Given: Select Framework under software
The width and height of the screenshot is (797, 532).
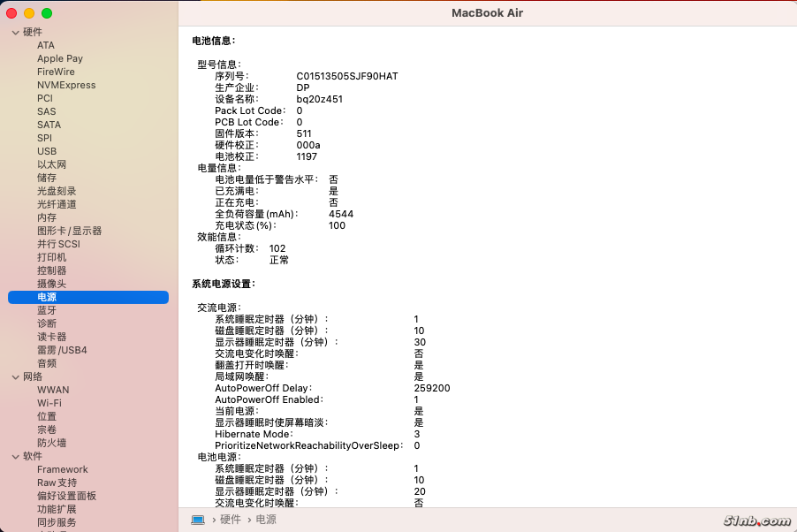Looking at the screenshot, I should pos(63,469).
